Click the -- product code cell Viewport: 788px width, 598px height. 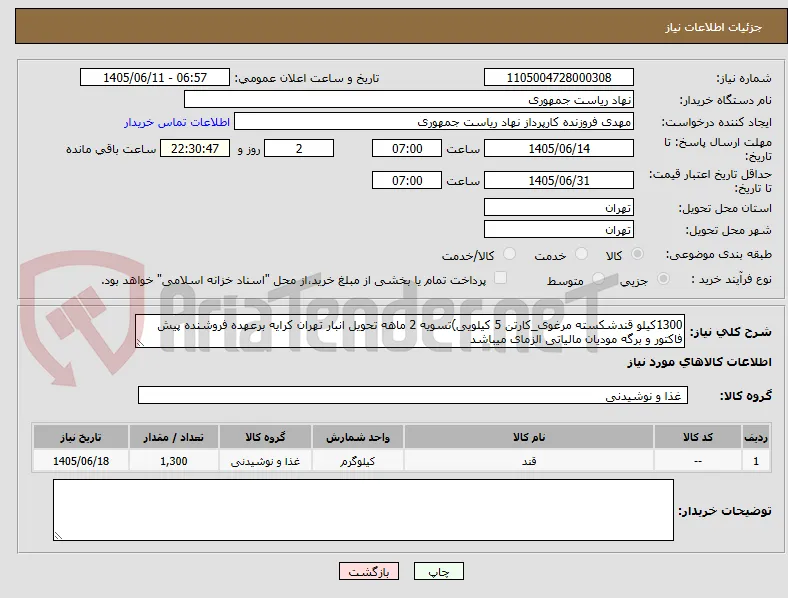[x=698, y=461]
